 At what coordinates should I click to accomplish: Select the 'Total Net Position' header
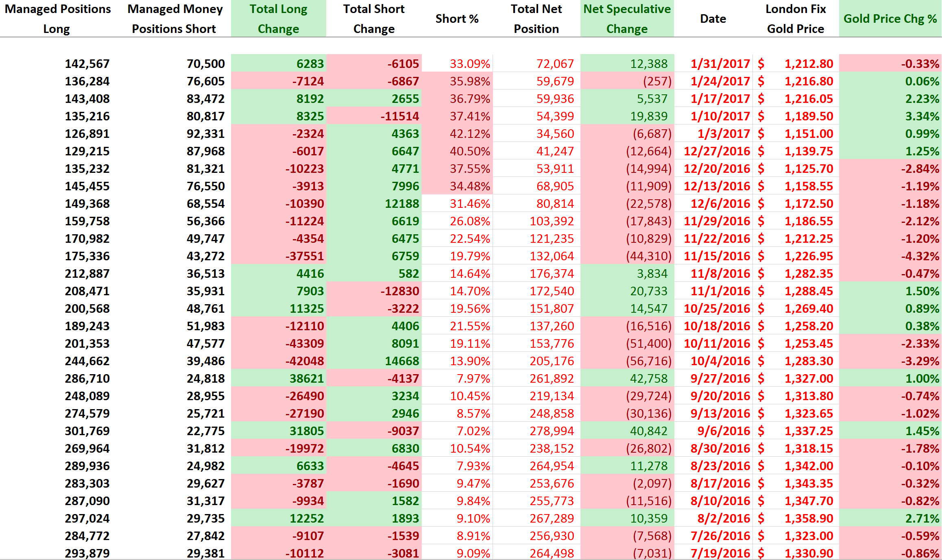click(536, 19)
